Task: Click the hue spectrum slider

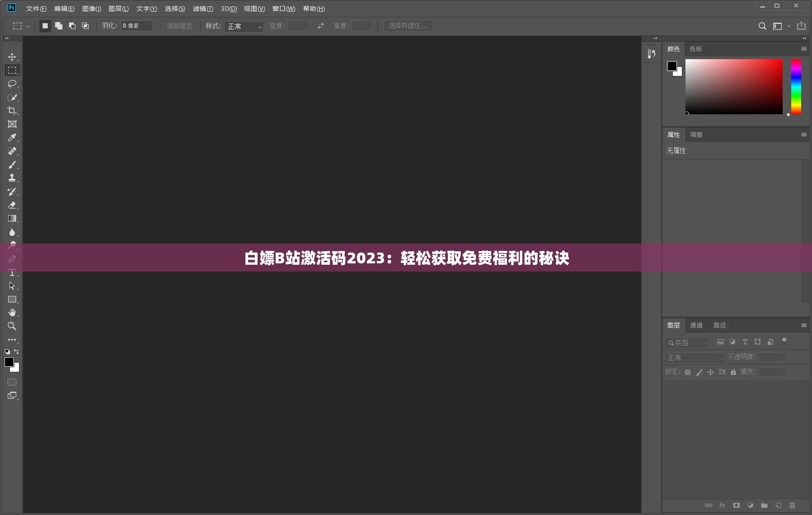Action: [x=796, y=87]
